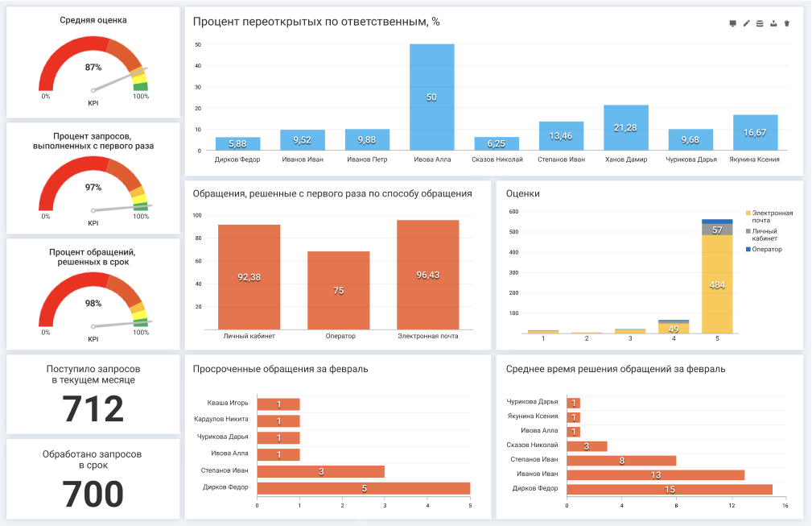812x526 pixels.
Task: Click the dark blue top segment for rating 5
Action: pyautogui.click(x=717, y=222)
